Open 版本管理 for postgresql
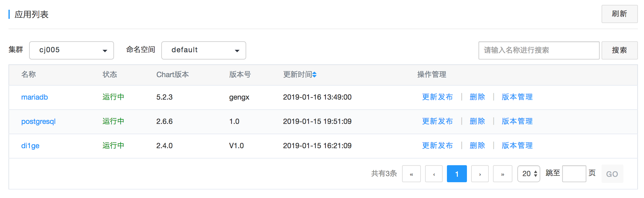 coord(517,121)
